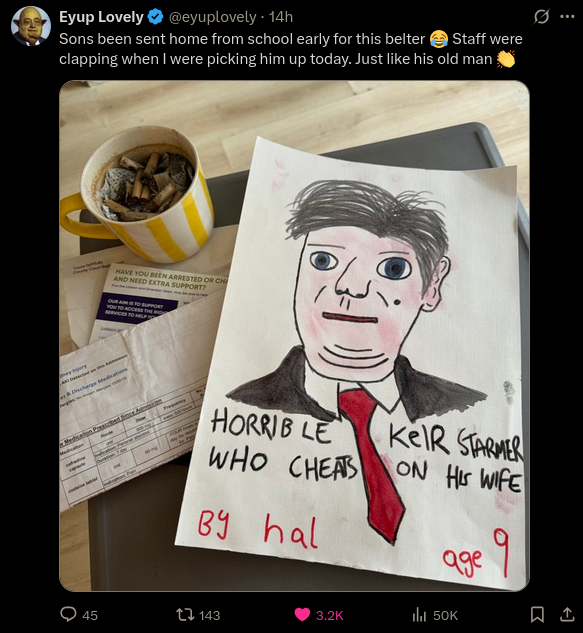
Task: Click the 143 reposts count
Action: 210,615
